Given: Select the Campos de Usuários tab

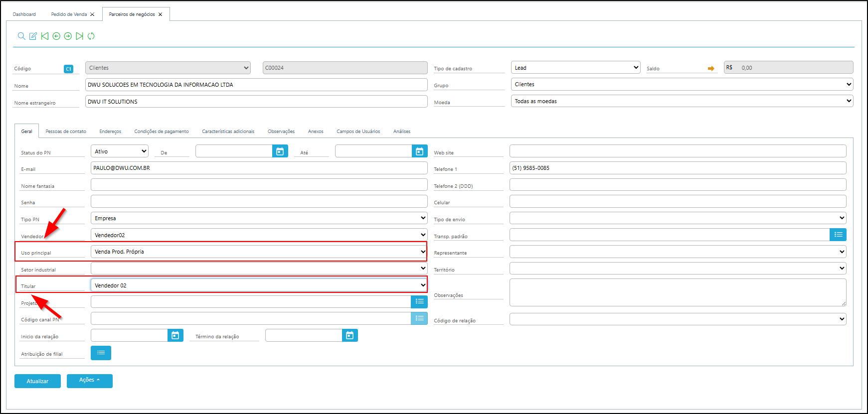Looking at the screenshot, I should click(358, 132).
